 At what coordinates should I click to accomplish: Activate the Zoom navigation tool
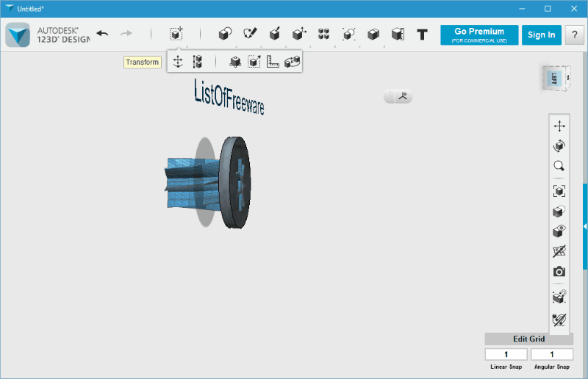(559, 166)
